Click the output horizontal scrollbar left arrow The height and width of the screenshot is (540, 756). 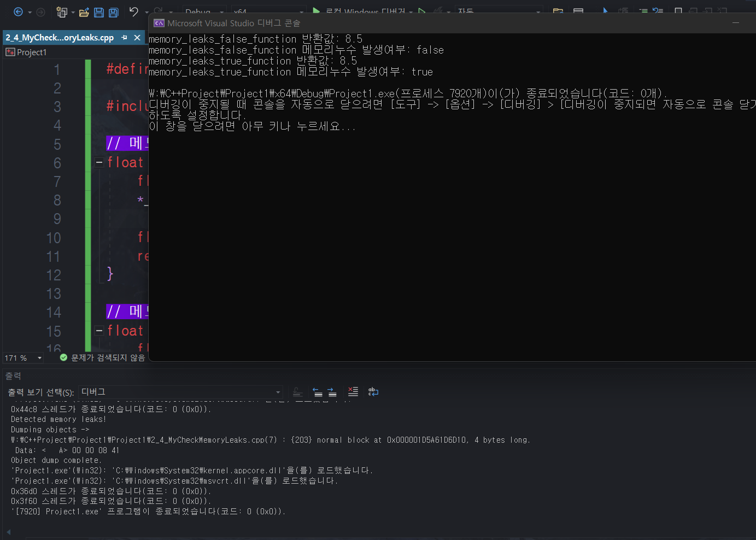[8, 532]
